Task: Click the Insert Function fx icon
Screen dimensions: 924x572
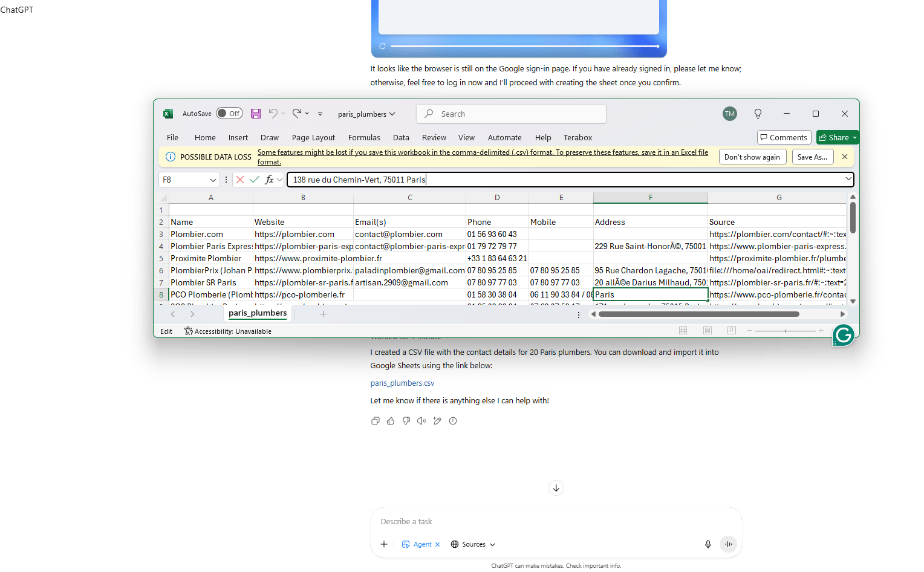Action: click(269, 180)
